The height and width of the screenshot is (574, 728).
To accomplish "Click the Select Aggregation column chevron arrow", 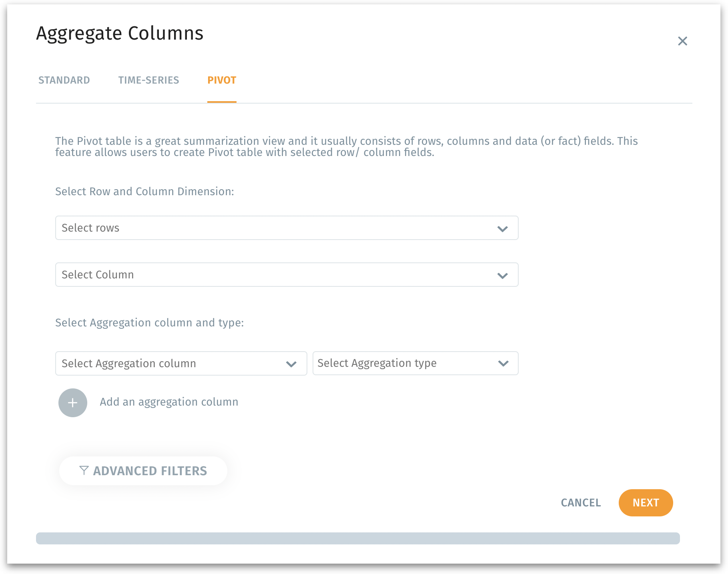I will coord(291,364).
